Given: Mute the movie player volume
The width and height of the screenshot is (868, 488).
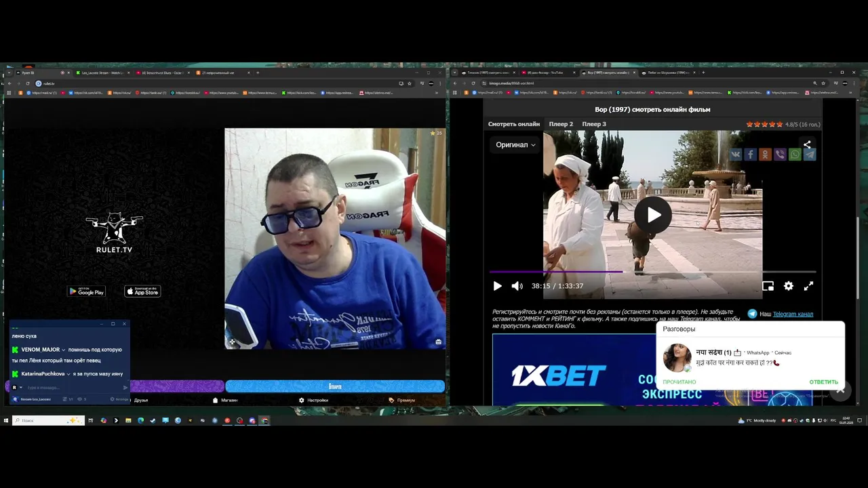Looking at the screenshot, I should (x=517, y=286).
